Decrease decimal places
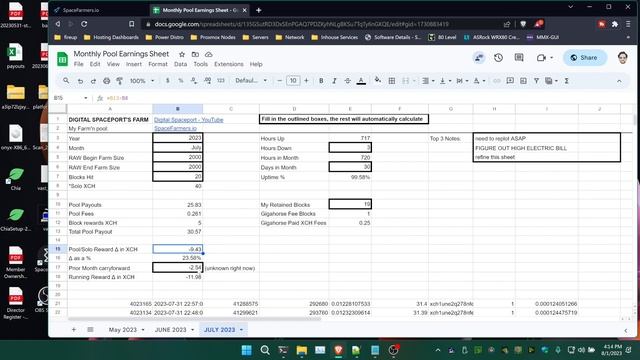640x360 pixels. pos(194,81)
